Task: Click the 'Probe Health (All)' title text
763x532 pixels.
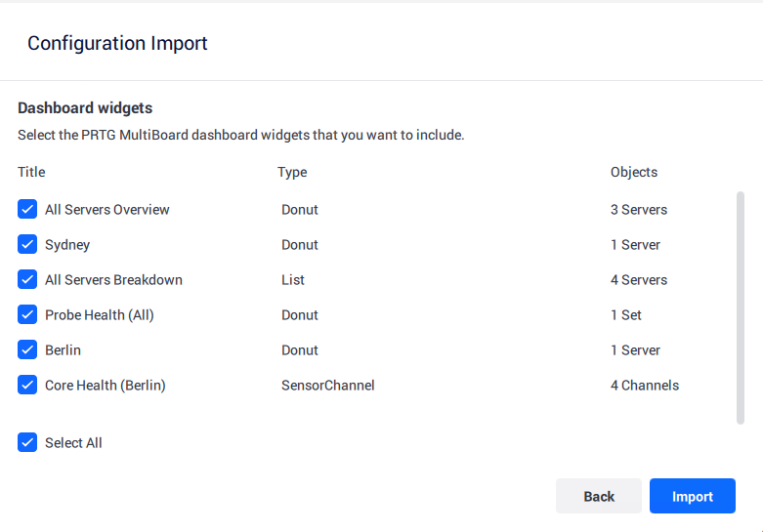Action: pyautogui.click(x=100, y=315)
